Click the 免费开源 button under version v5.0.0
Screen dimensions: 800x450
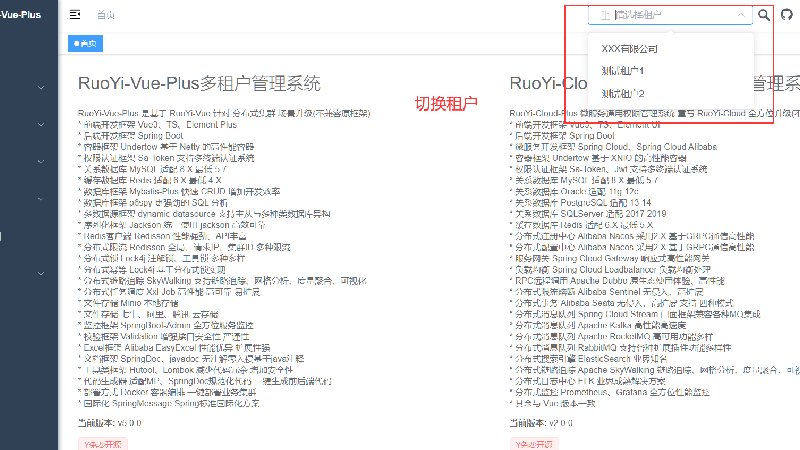tap(103, 444)
